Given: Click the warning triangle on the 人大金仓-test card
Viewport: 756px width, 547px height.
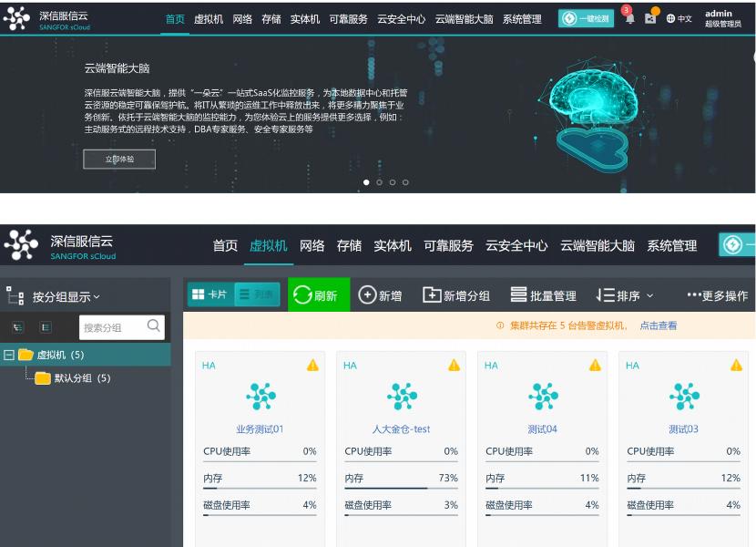Looking at the screenshot, I should point(454,365).
